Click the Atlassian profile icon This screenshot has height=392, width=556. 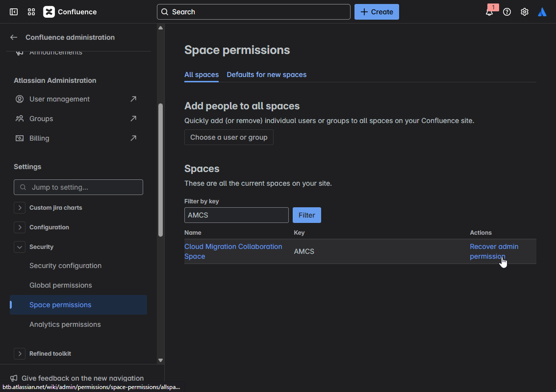tap(542, 12)
